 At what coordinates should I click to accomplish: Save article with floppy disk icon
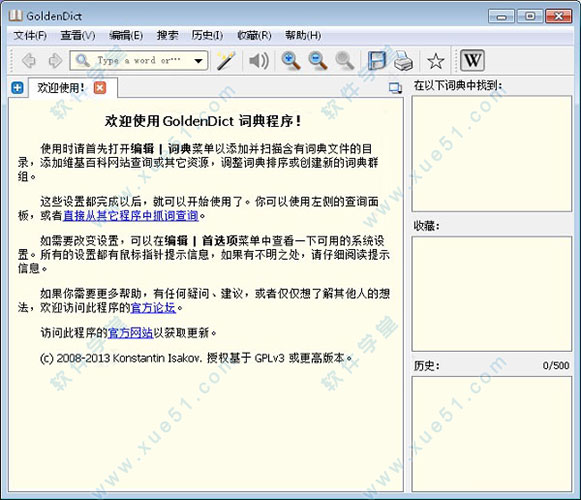377,60
